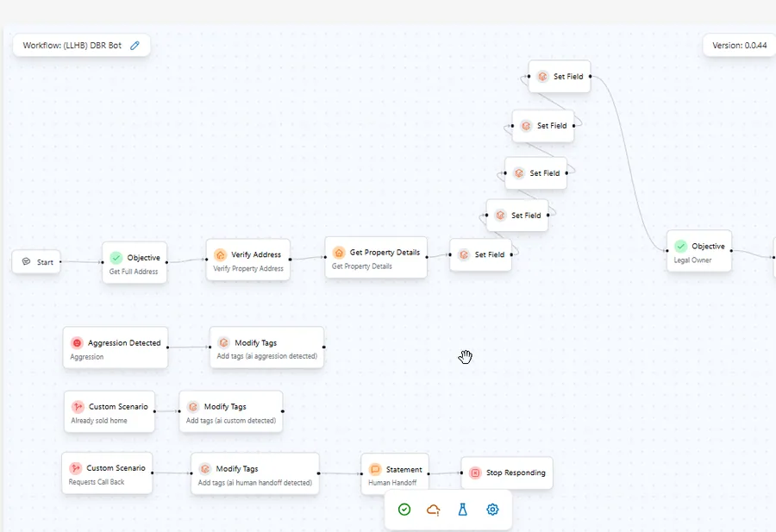Open the blue gear settings icon in the bottom toolbar
The width and height of the screenshot is (776, 532).
point(492,510)
